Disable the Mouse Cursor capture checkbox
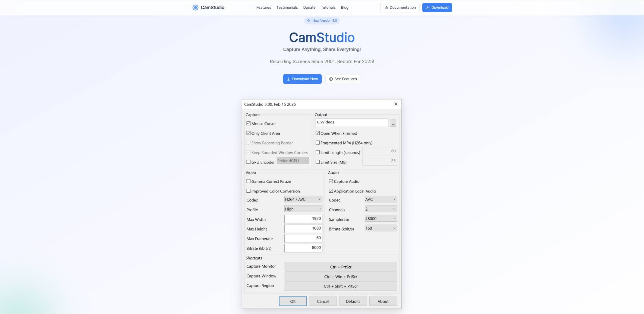 coord(248,123)
